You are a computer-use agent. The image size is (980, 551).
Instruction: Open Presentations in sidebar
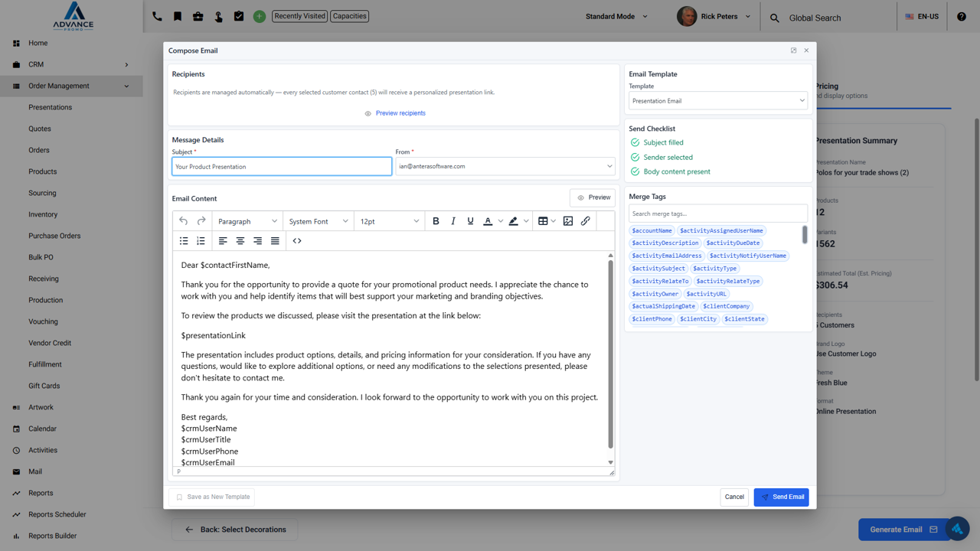click(50, 107)
